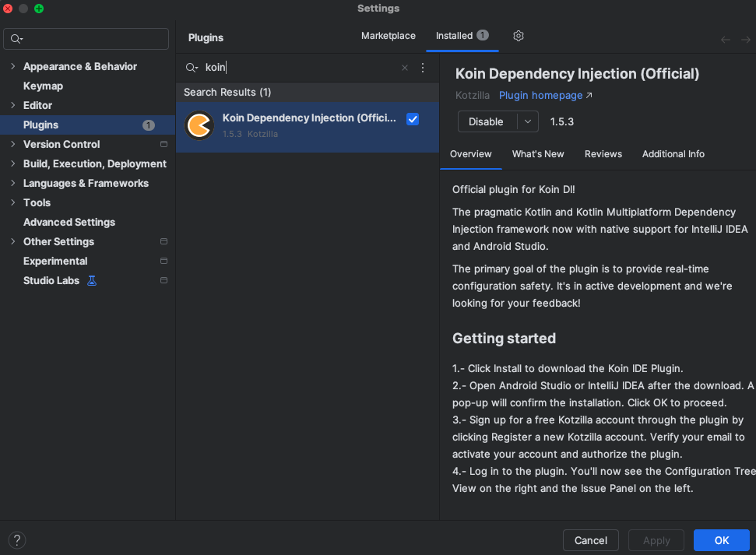Screen dimensions: 756x555
Task: Uncheck the Koin Dependency Injection plugin checkbox
Action: point(413,119)
